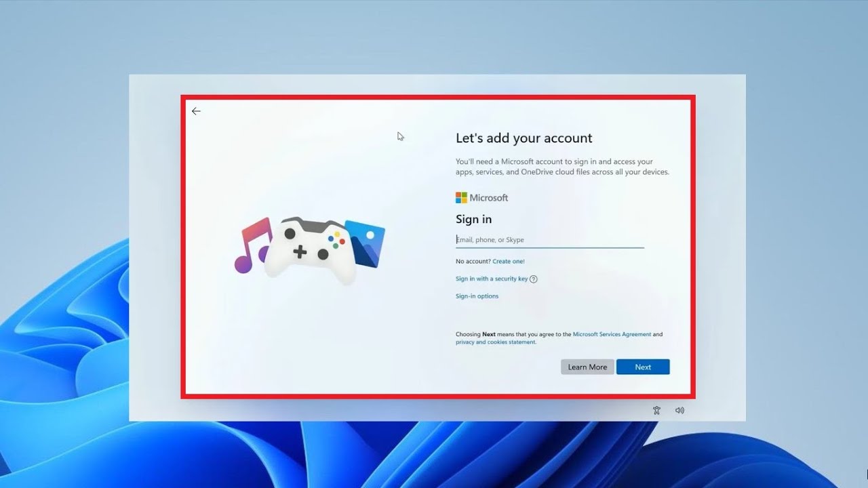
Task: Choose Sign in with a security key
Action: pos(492,279)
